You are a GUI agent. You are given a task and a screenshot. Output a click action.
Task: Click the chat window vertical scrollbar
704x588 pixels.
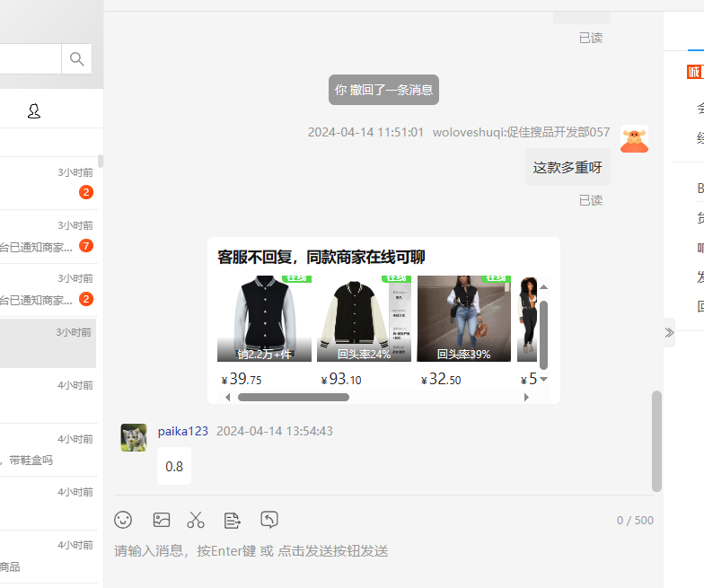657,442
